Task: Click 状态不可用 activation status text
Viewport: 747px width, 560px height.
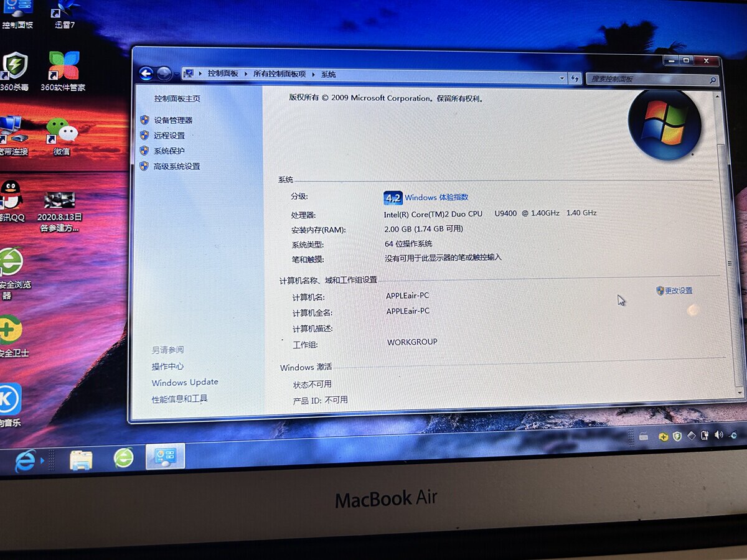Action: coord(312,385)
